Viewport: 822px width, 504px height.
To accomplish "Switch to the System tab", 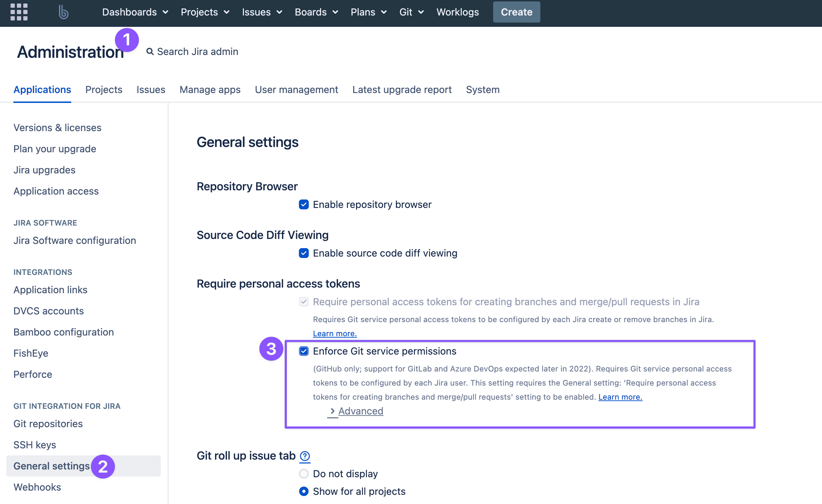I will coord(483,90).
